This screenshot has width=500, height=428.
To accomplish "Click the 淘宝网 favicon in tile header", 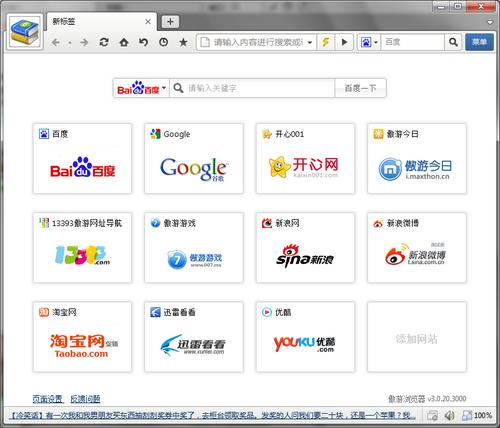I will [x=44, y=312].
